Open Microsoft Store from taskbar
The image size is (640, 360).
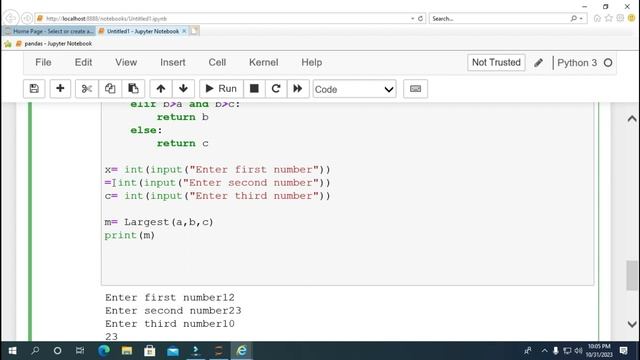click(149, 351)
